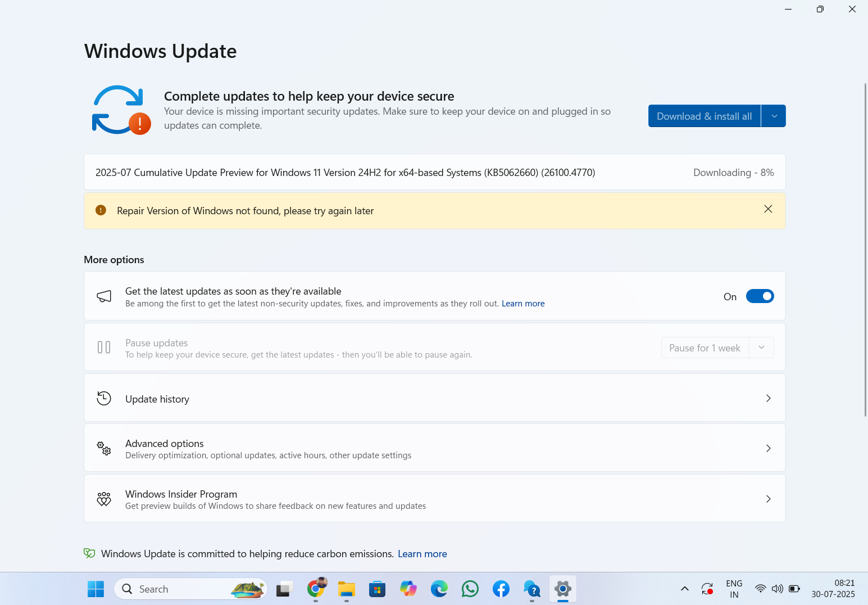The height and width of the screenshot is (605, 868).
Task: Open Copilot from the taskbar
Action: coord(408,589)
